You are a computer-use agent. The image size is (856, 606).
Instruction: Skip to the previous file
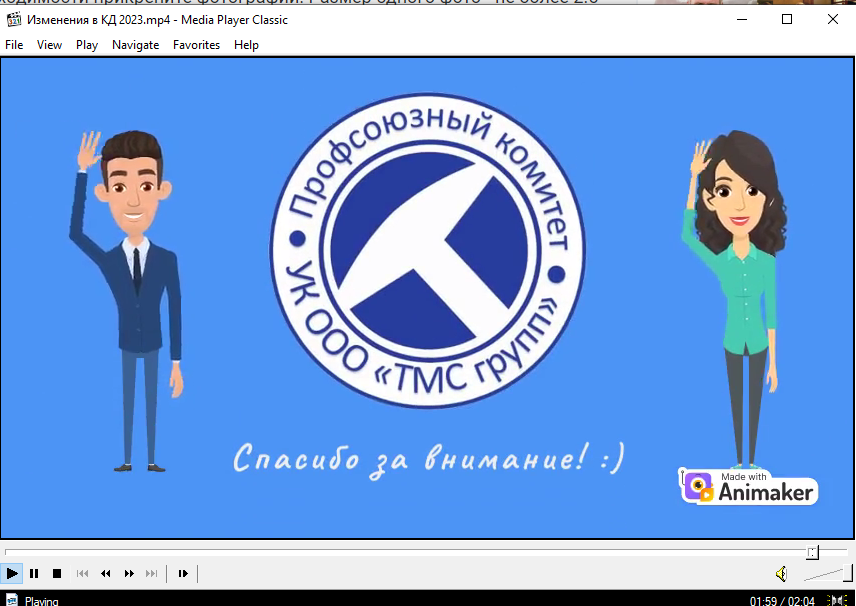(x=81, y=573)
